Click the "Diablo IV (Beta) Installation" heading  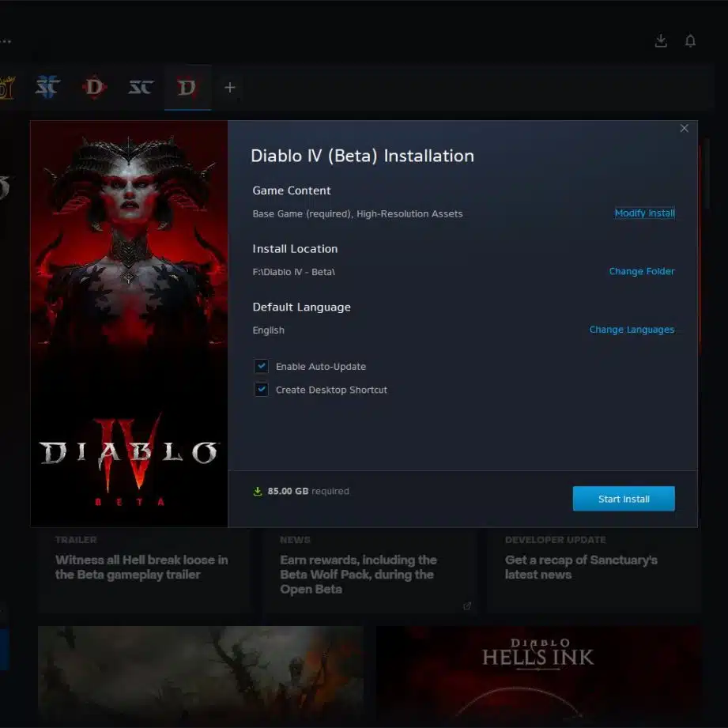(362, 156)
